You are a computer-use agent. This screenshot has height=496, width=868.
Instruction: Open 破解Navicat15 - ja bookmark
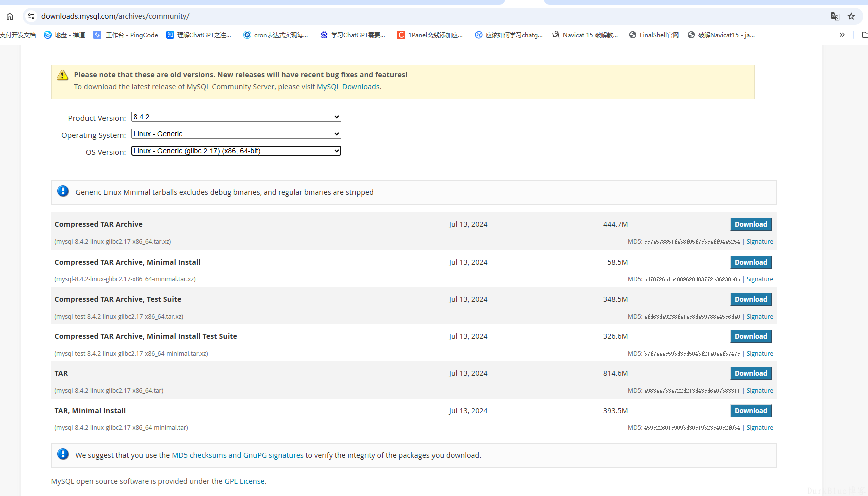(x=721, y=35)
